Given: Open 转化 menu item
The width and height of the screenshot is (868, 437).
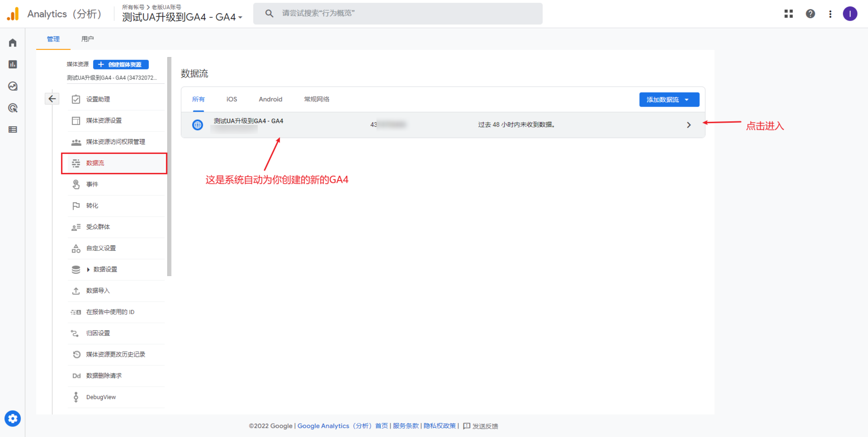Looking at the screenshot, I should [92, 206].
